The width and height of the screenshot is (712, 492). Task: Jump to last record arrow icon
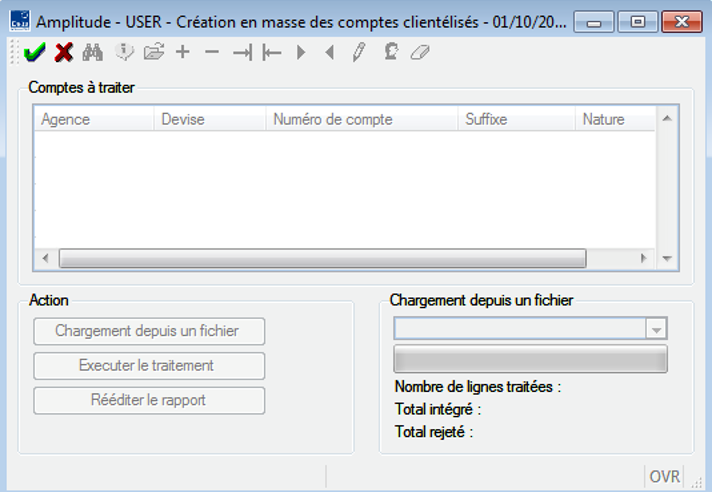pyautogui.click(x=241, y=53)
